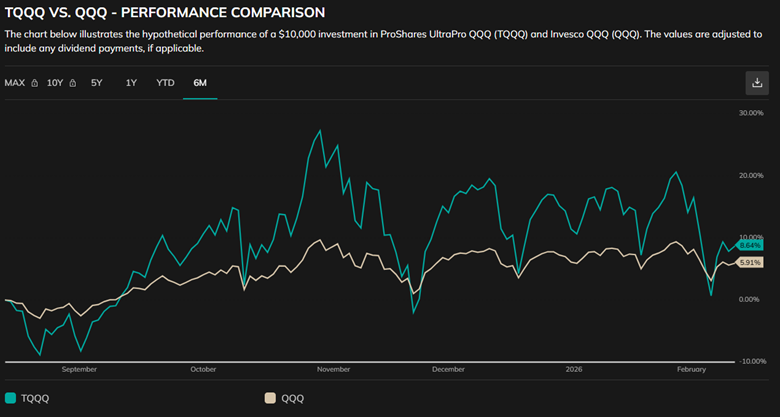Click the lock icon beside MAX
This screenshot has width=780, height=417.
[35, 83]
